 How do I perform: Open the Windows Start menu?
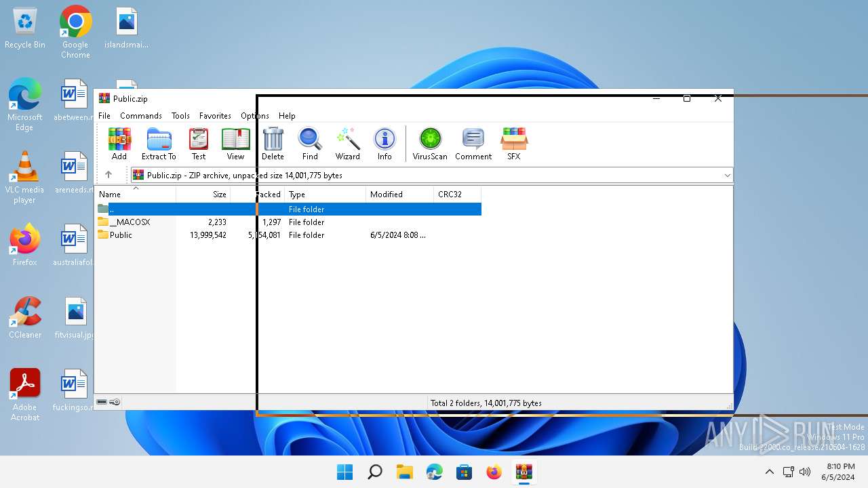345,472
